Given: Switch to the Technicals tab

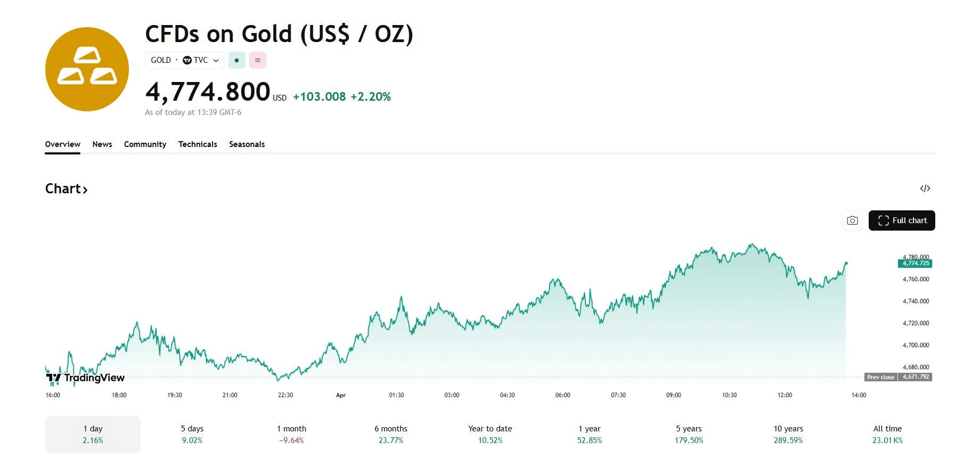Looking at the screenshot, I should point(198,144).
